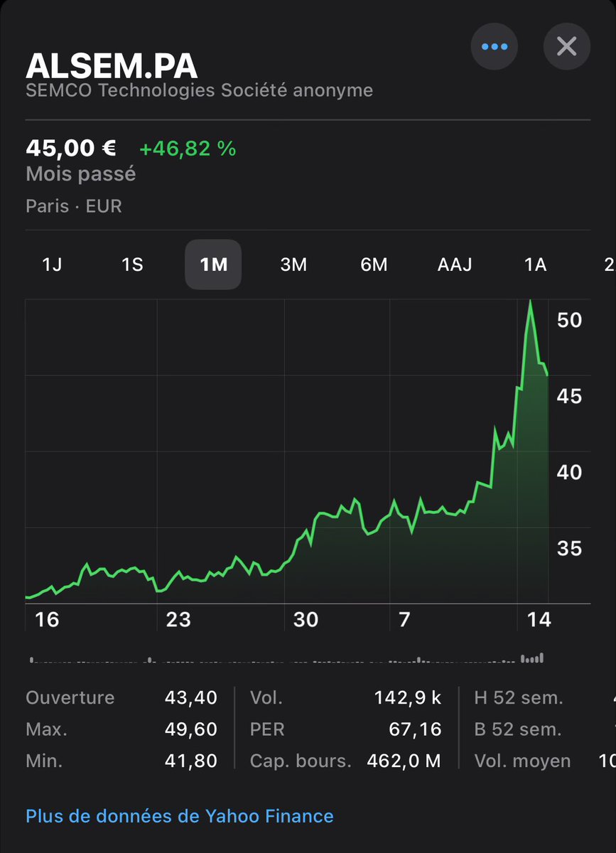The height and width of the screenshot is (853, 616).
Task: Tap the +46,82 % change value
Action: pos(188,149)
